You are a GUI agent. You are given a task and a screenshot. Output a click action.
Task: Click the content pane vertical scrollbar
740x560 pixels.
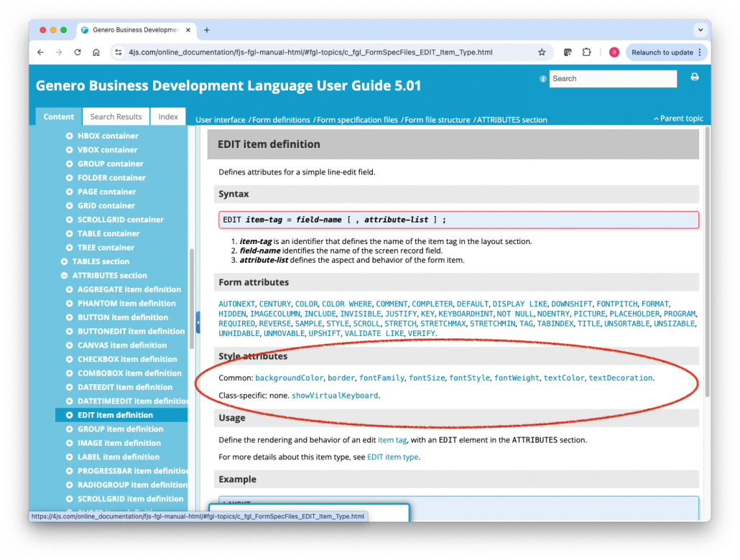click(706, 262)
